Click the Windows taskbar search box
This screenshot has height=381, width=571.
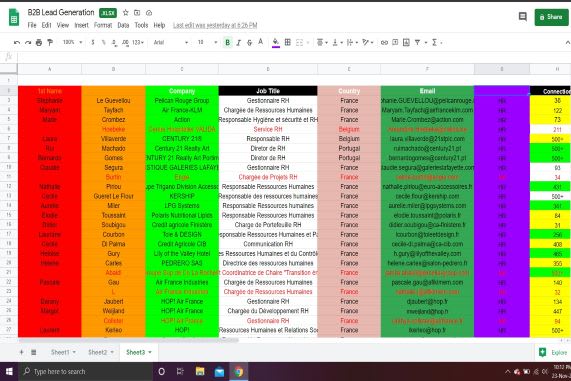(86, 372)
